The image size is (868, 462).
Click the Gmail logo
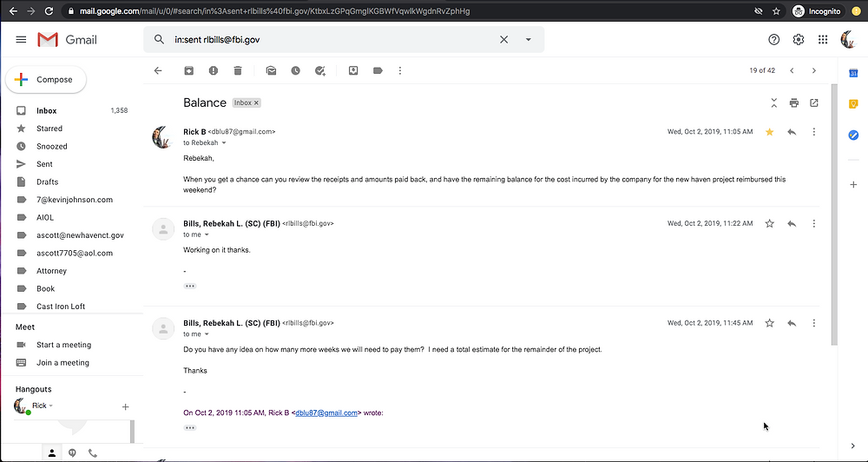67,39
